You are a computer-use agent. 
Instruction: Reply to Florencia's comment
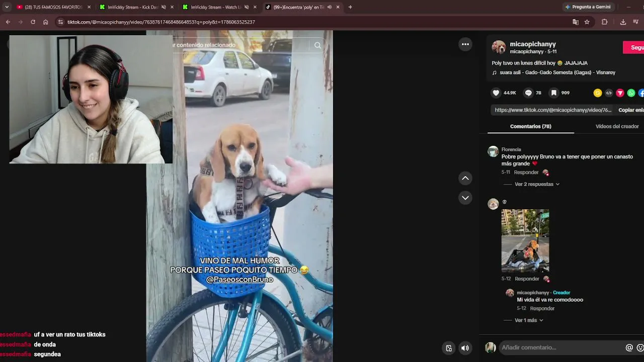point(526,172)
